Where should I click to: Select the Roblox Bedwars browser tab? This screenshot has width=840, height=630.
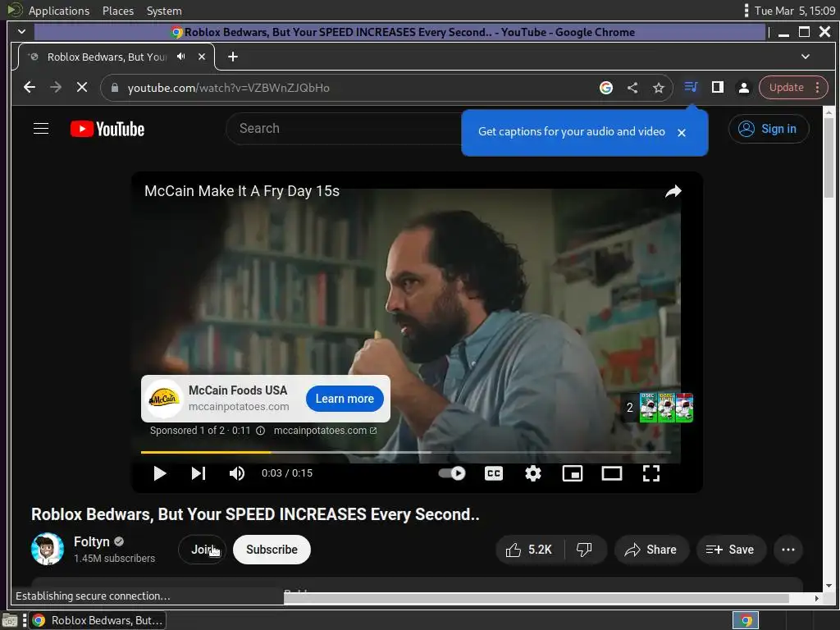pos(107,57)
